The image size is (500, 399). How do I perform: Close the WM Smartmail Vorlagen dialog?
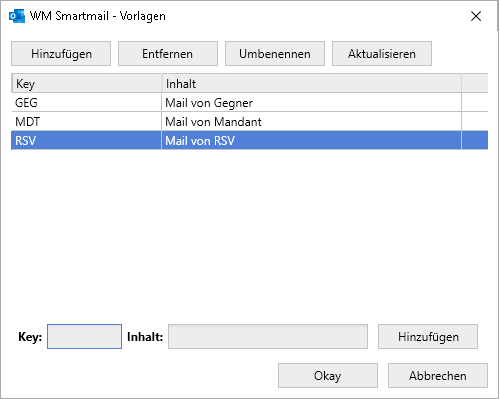476,16
